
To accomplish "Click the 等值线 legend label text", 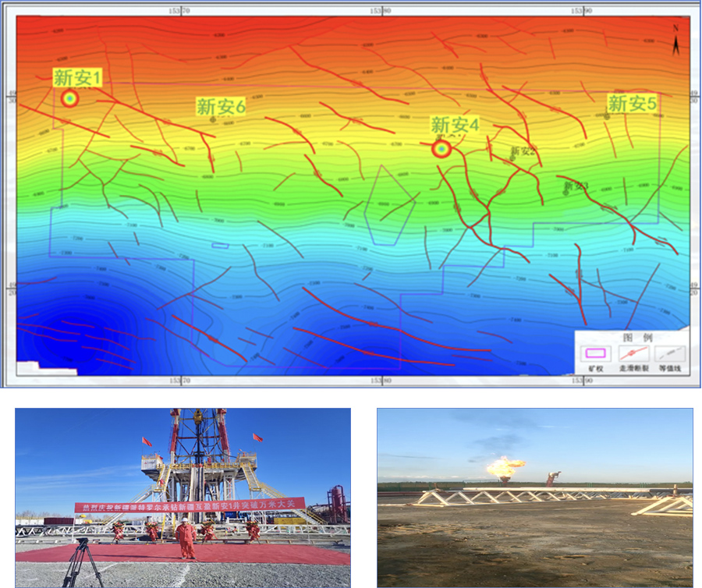I will click(670, 368).
